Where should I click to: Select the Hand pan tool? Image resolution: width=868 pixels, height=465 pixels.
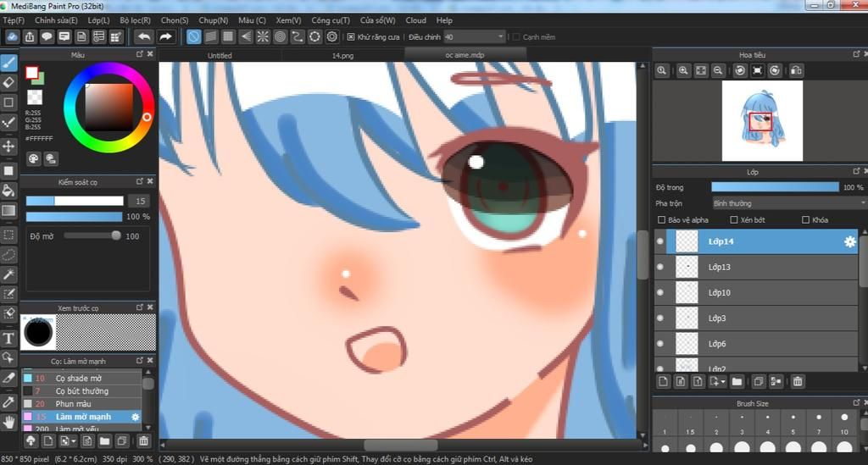pos(8,423)
